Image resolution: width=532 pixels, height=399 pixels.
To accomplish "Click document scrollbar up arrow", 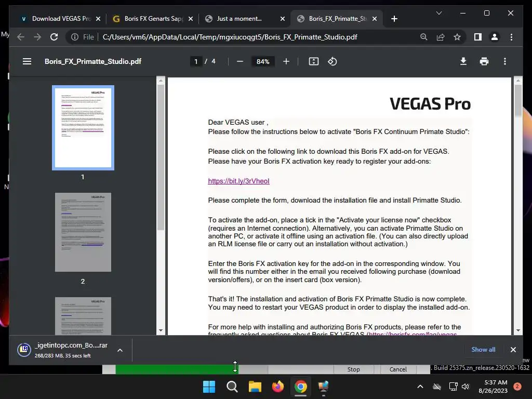I will [x=518, y=81].
